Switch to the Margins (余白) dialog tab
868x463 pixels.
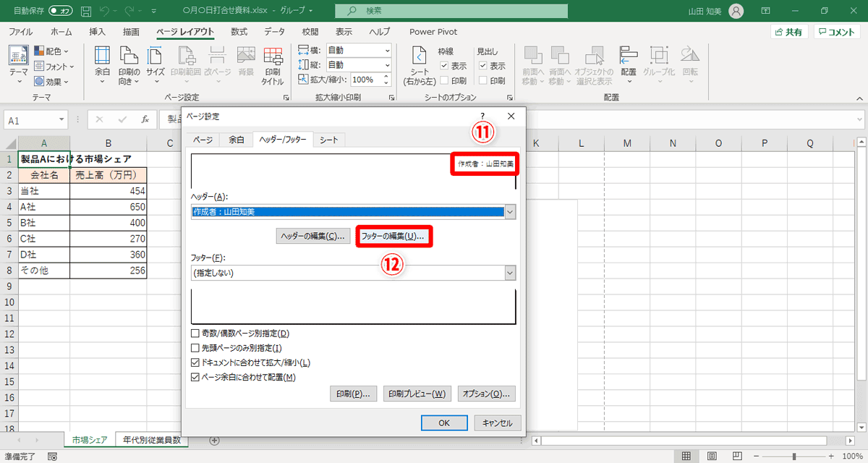coord(236,140)
